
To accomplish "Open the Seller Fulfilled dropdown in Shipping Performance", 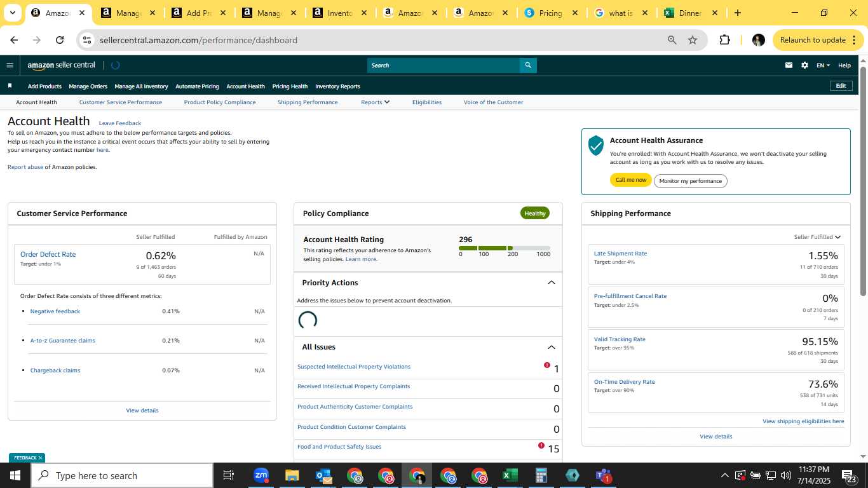I will tap(817, 237).
